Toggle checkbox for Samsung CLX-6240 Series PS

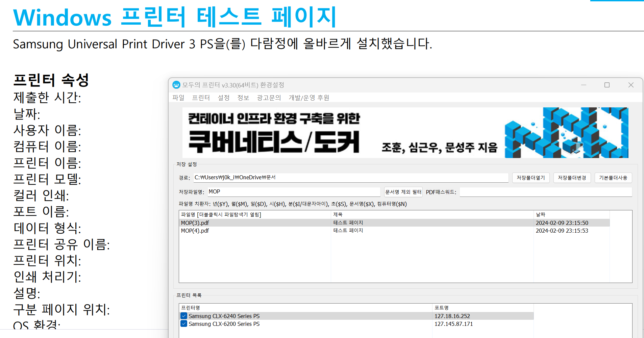[x=184, y=316]
